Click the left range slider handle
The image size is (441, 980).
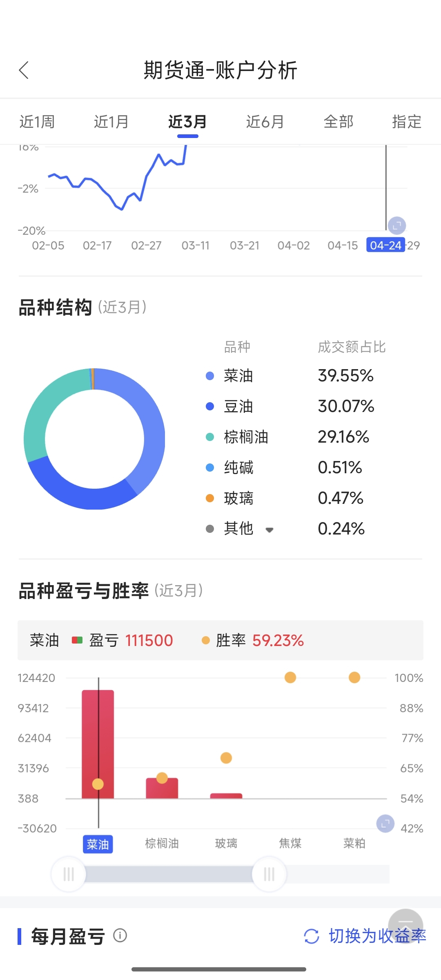click(x=69, y=874)
